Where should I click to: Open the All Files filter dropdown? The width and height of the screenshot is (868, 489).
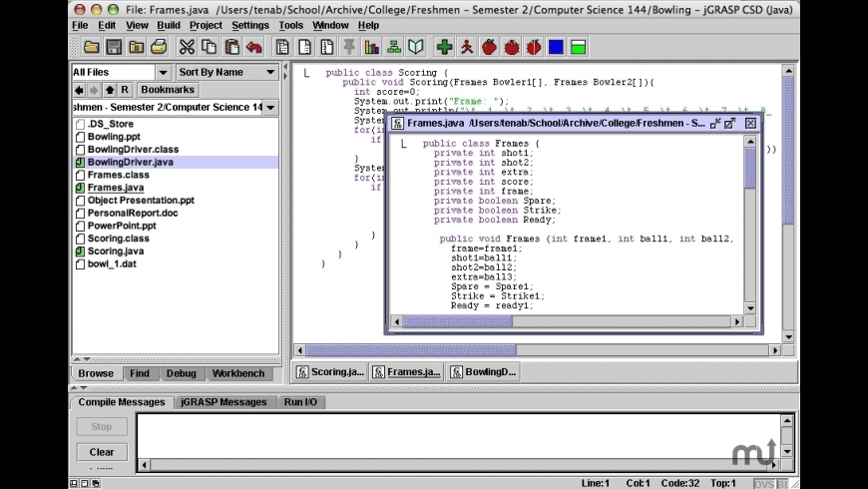pyautogui.click(x=163, y=72)
